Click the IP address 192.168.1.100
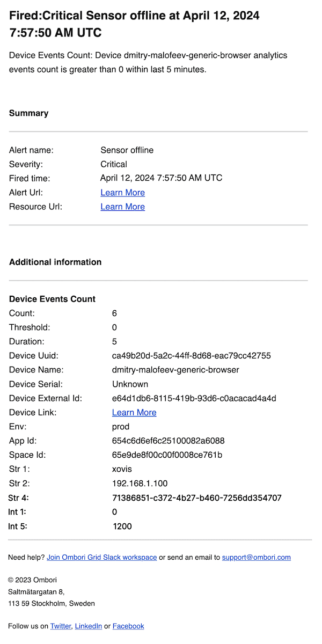 click(140, 484)
